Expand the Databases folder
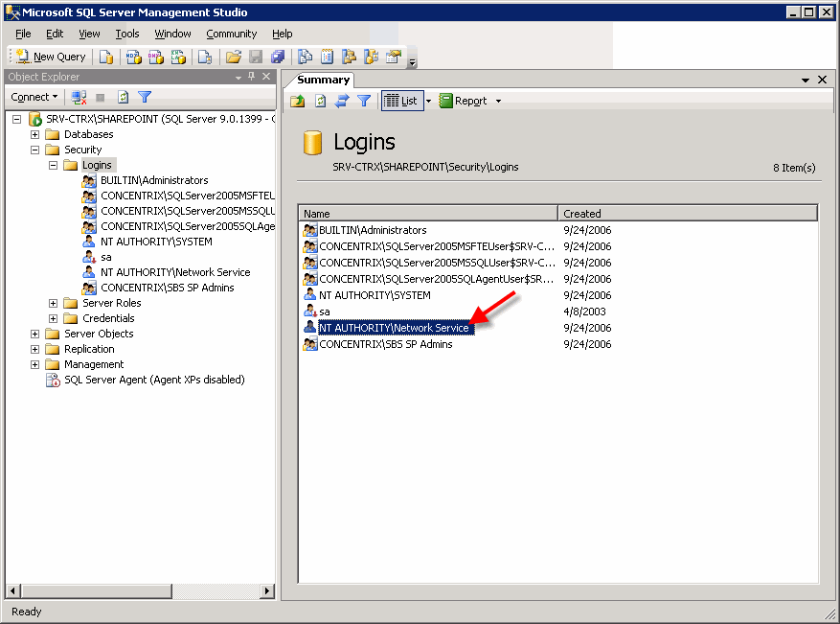 click(34, 134)
